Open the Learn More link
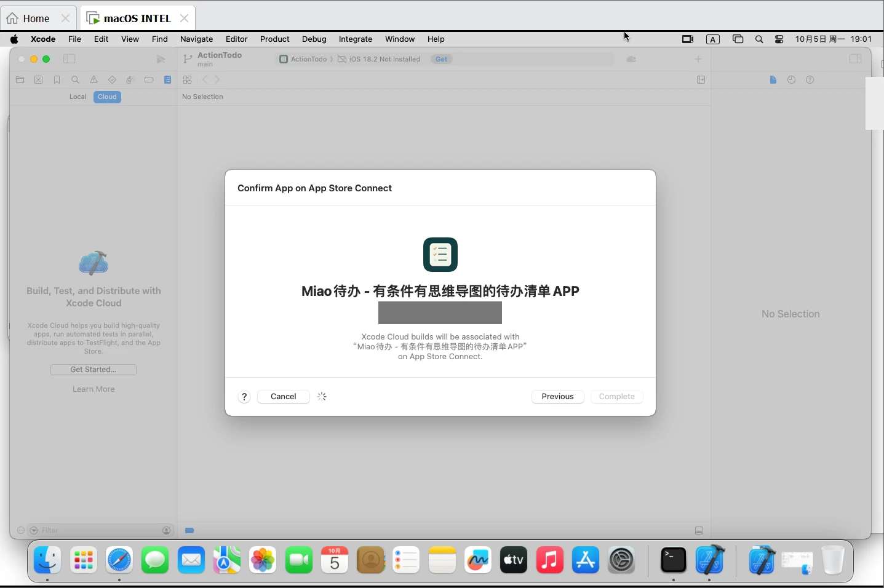 (x=94, y=389)
